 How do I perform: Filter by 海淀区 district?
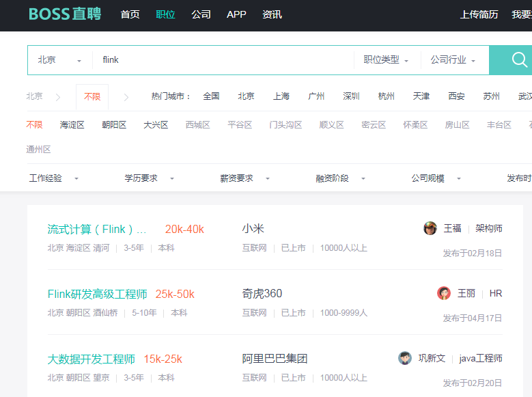click(x=72, y=125)
